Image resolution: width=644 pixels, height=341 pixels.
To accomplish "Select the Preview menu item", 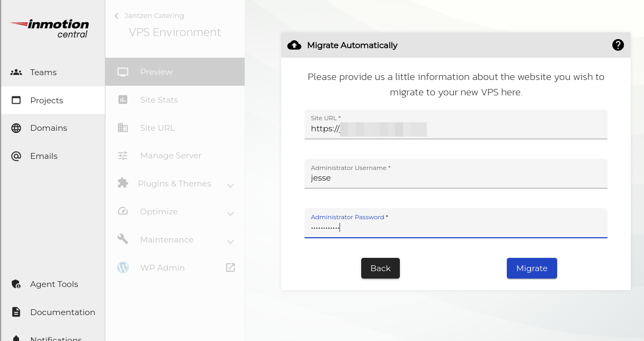I will 156,72.
